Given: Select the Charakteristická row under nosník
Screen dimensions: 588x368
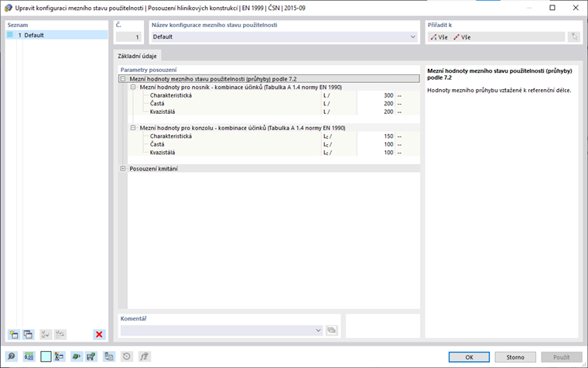Looking at the screenshot, I should [x=274, y=95].
